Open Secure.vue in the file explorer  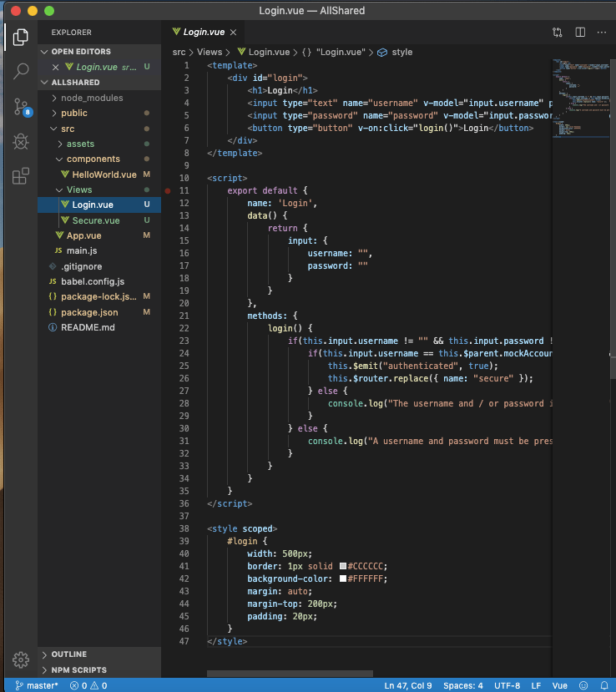[x=95, y=220]
